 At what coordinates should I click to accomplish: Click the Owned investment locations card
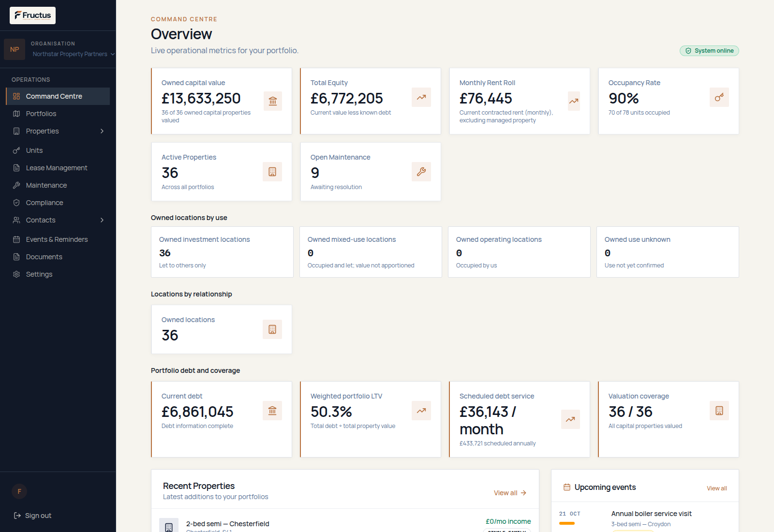[222, 252]
